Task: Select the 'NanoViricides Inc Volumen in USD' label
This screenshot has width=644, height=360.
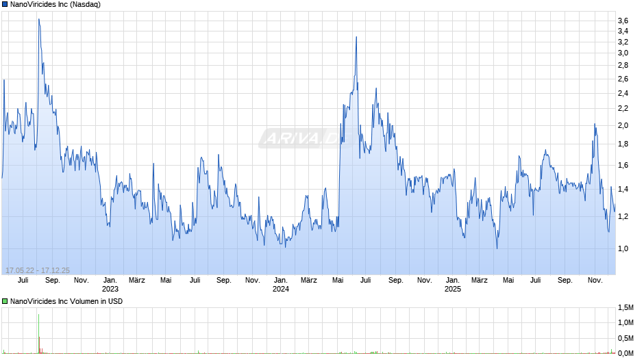Action: pyautogui.click(x=66, y=301)
